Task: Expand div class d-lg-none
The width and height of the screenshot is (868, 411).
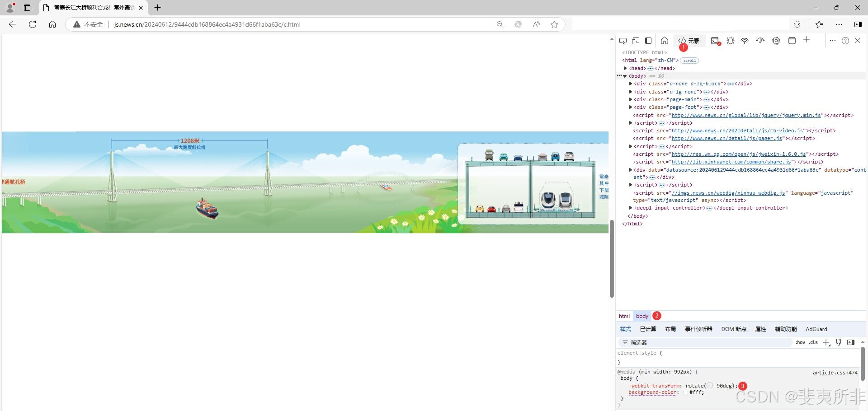Action: tap(631, 92)
